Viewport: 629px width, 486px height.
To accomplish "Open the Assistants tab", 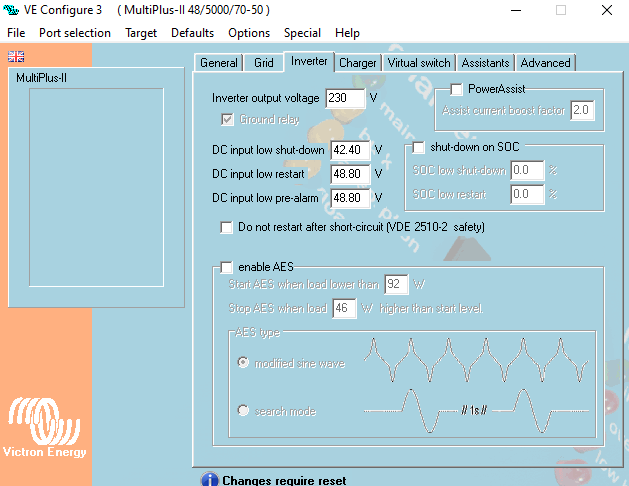I will (485, 63).
